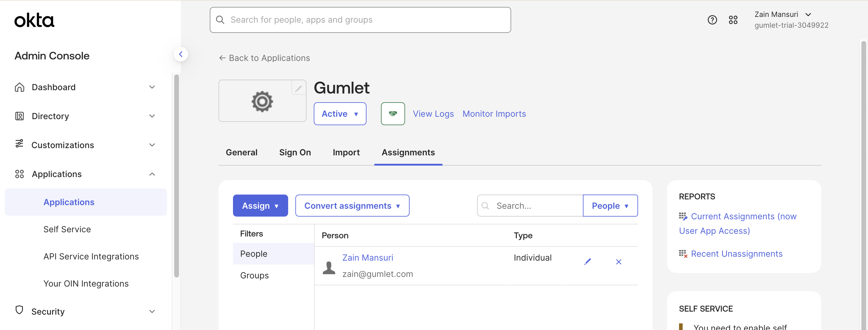Open Your OIN Integrations in sidebar
The height and width of the screenshot is (330, 868).
click(x=86, y=284)
